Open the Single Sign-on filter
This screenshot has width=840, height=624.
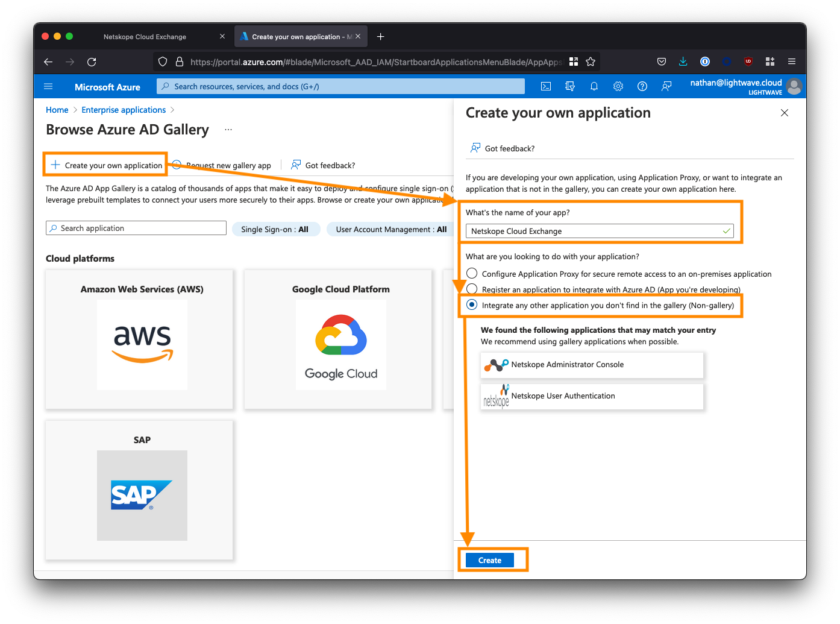pyautogui.click(x=275, y=229)
